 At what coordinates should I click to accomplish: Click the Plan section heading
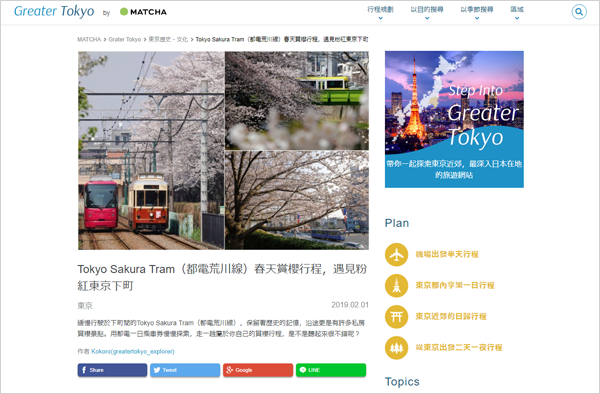397,223
